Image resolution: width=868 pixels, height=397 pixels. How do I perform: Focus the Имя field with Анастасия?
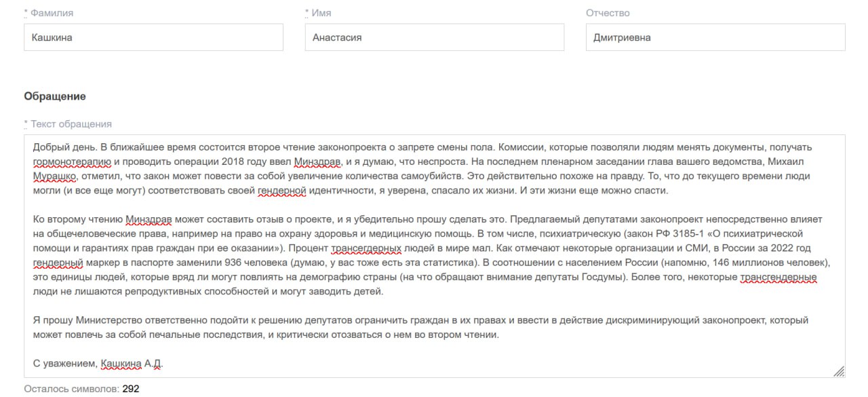(434, 38)
